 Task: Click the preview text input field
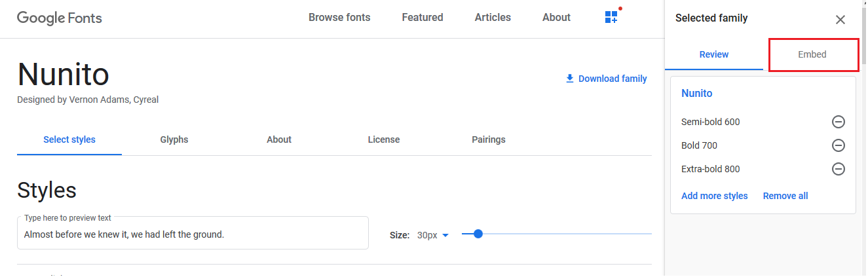tap(193, 233)
